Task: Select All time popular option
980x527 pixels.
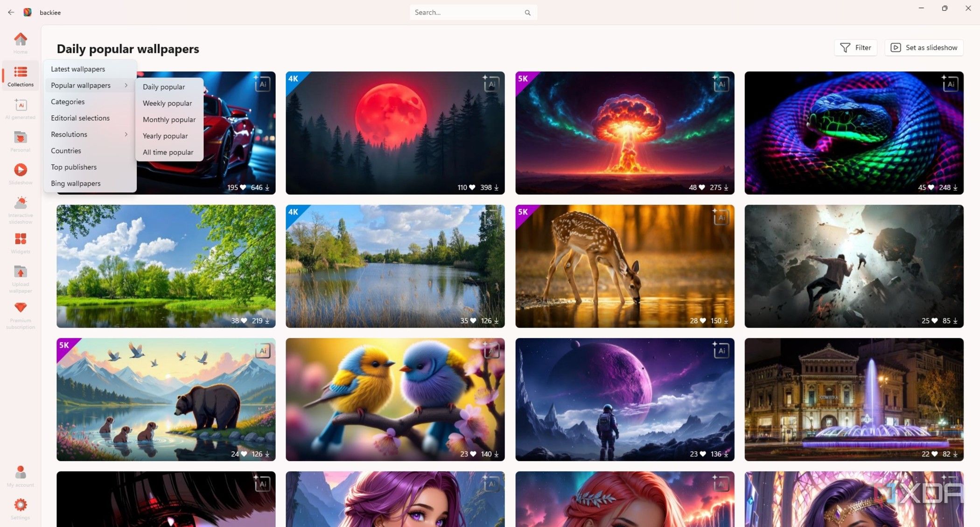Action: click(x=168, y=152)
